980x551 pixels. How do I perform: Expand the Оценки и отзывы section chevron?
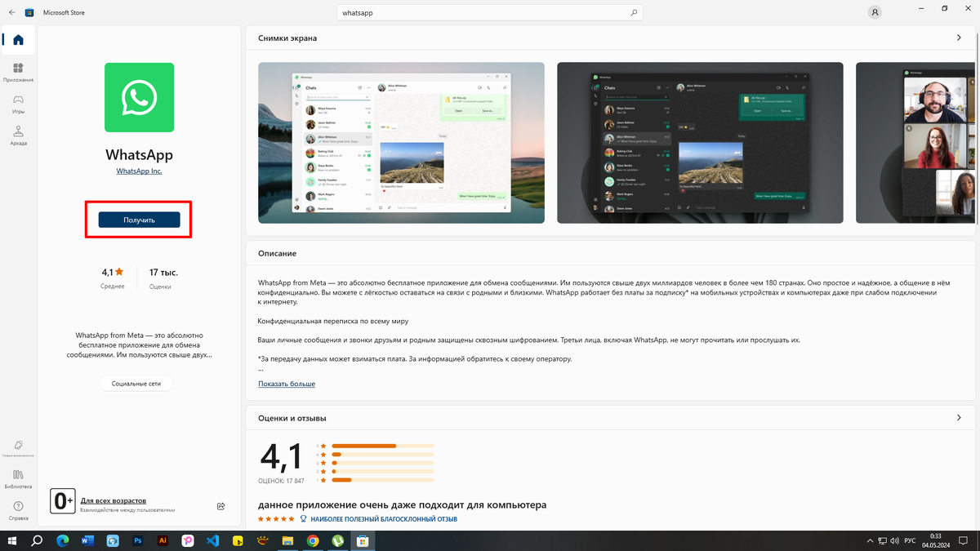[x=959, y=418]
